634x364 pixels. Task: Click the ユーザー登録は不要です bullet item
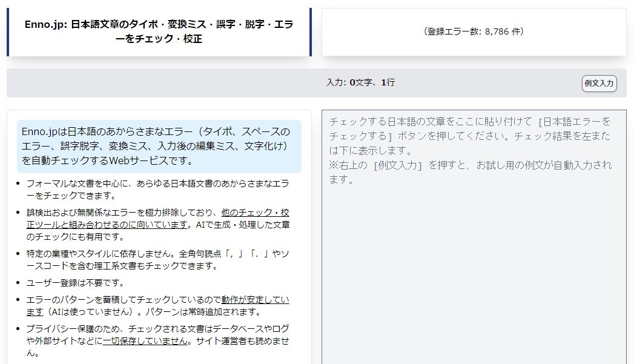75,283
